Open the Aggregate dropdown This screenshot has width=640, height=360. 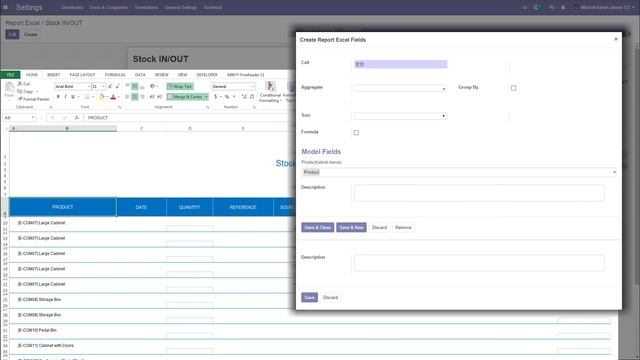pos(400,88)
